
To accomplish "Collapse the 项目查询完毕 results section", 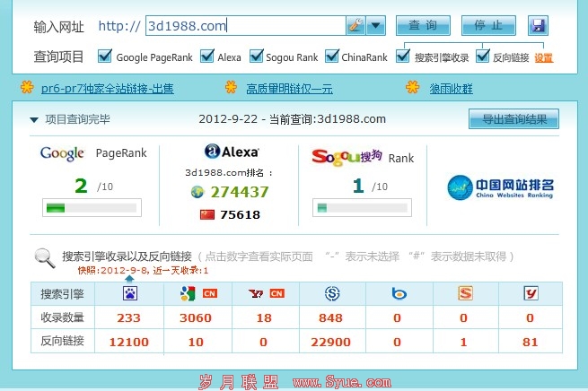I will [x=34, y=119].
